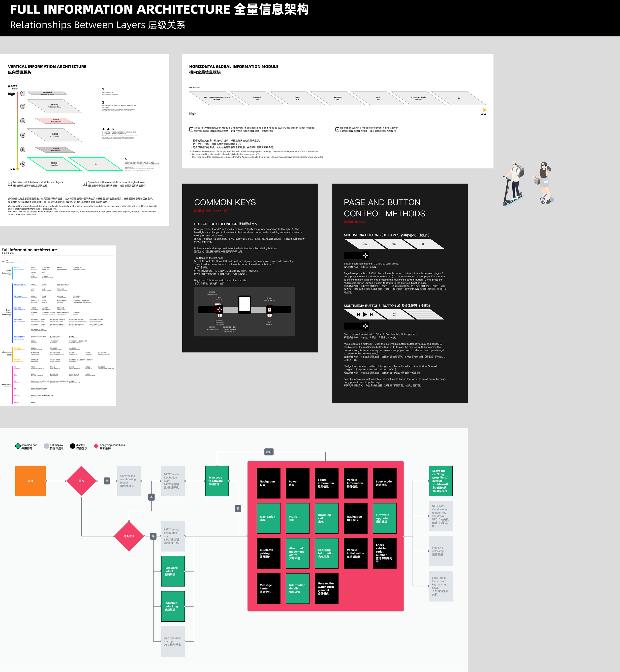Select the green 'Firmware upgrade 固件升级' tile

(384, 518)
